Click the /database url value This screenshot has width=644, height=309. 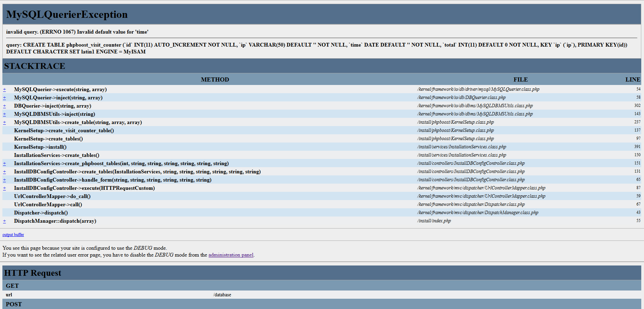[x=222, y=295]
